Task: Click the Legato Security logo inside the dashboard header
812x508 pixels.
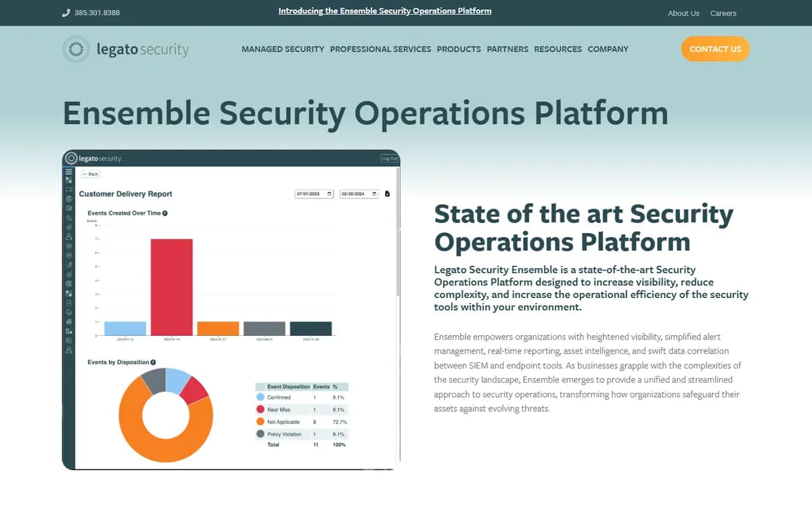Action: coord(93,158)
